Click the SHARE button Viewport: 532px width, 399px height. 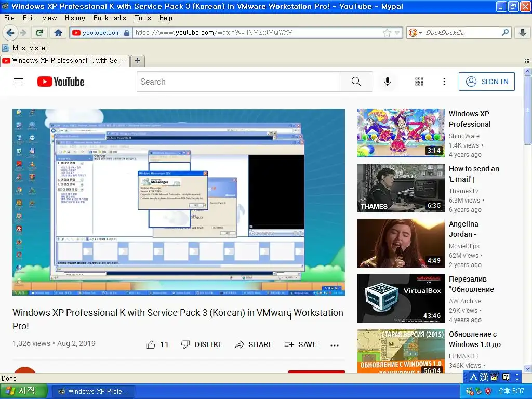(254, 345)
